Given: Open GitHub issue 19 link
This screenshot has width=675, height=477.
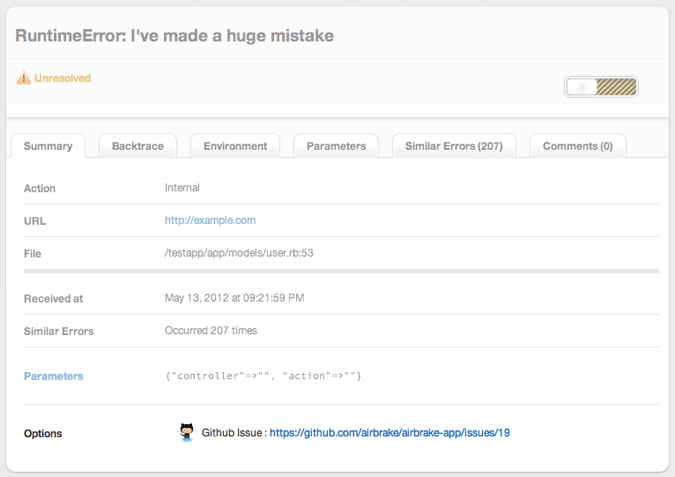Looking at the screenshot, I should coord(390,433).
